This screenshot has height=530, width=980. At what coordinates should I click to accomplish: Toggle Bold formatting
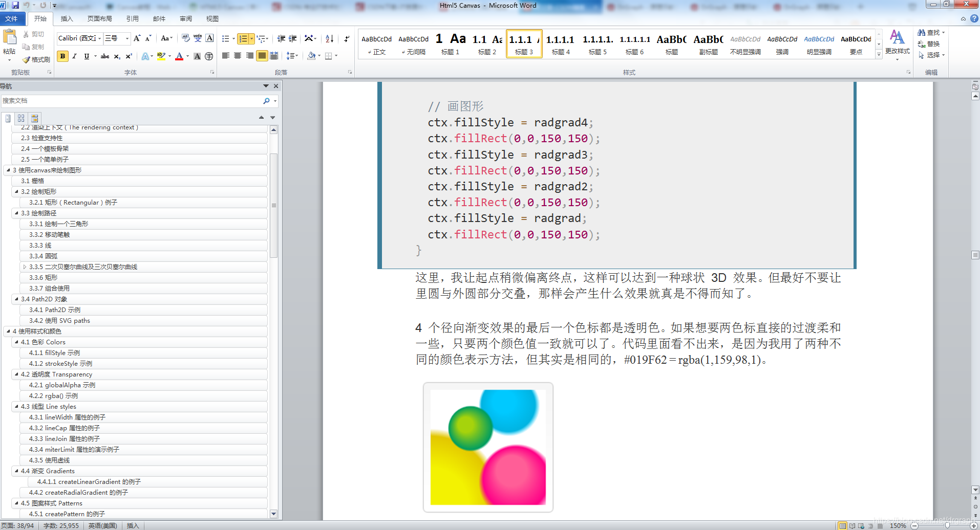pos(62,56)
